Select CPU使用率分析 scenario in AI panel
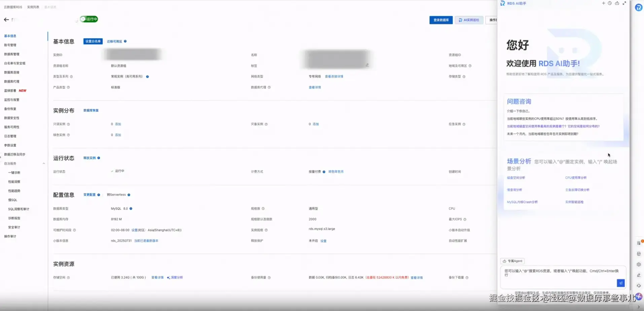The height and width of the screenshot is (311, 644). coord(576,178)
